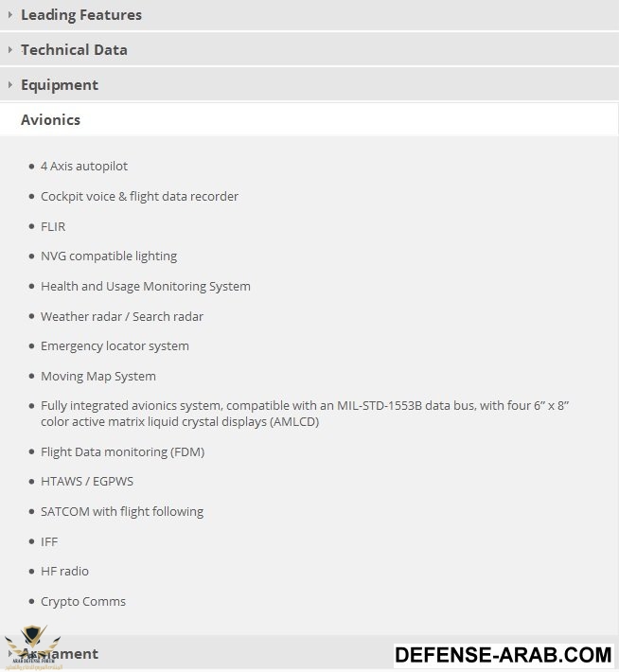Click the Moving Map System entry

tap(98, 376)
